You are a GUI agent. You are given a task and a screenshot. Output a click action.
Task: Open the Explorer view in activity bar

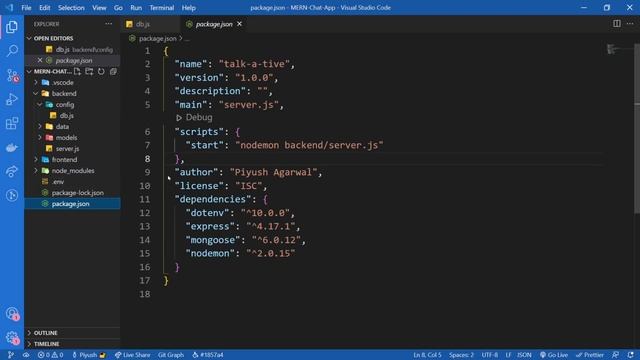tap(12, 27)
